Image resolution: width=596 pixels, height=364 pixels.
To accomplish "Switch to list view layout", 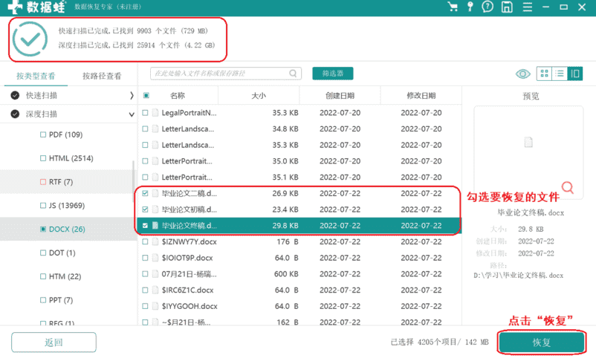I will coord(560,74).
